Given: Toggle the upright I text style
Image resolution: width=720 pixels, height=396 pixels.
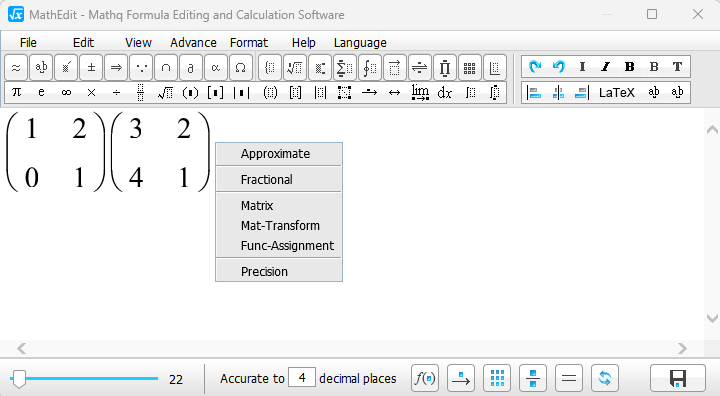Looking at the screenshot, I should [582, 67].
